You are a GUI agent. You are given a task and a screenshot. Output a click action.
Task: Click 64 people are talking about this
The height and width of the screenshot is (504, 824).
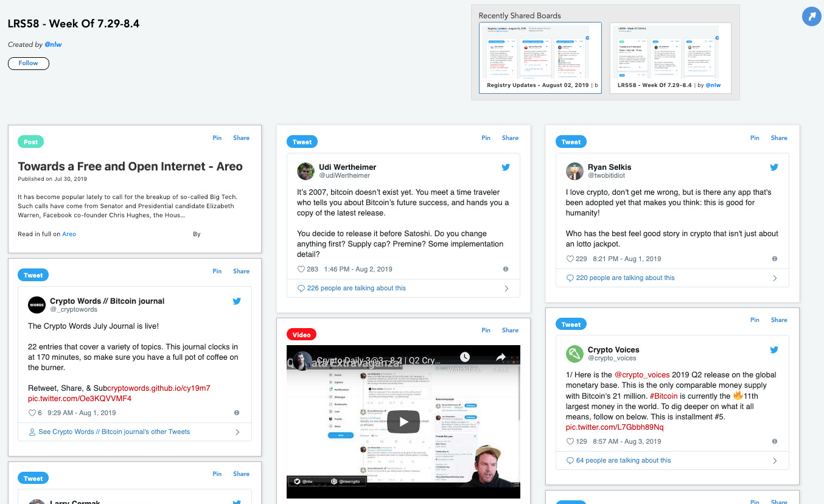(624, 461)
